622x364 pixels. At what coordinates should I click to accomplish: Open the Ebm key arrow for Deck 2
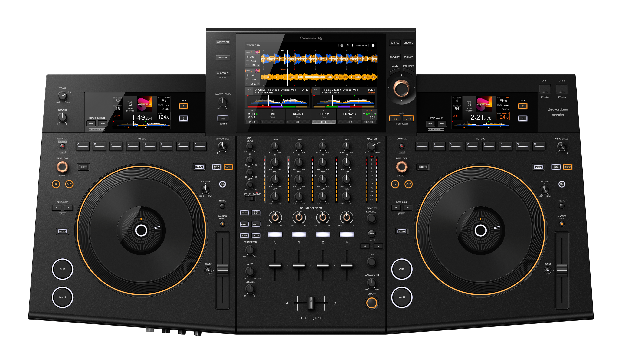tap(258, 84)
